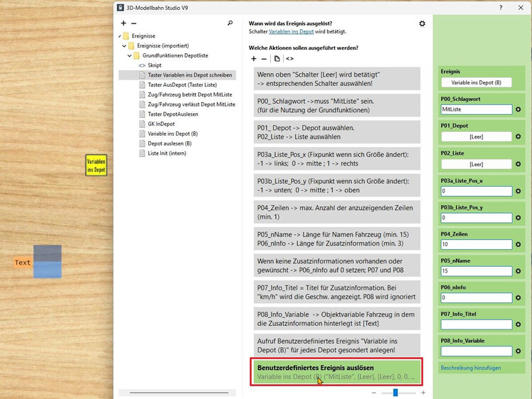Click the orange Text label on layout
The height and width of the screenshot is (399, 532).
(23, 263)
